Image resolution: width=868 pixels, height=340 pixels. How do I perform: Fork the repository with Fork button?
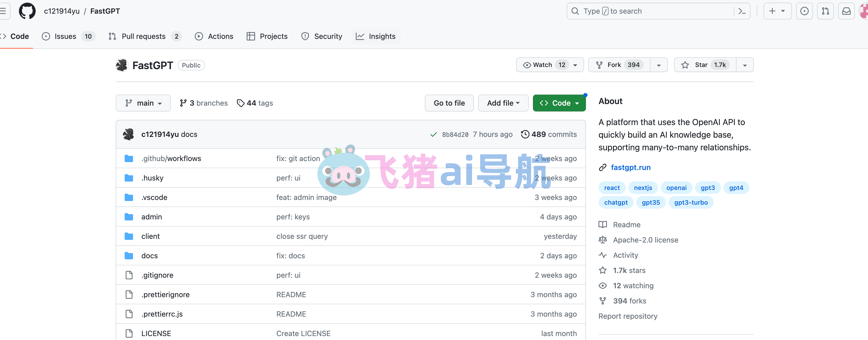coord(619,65)
